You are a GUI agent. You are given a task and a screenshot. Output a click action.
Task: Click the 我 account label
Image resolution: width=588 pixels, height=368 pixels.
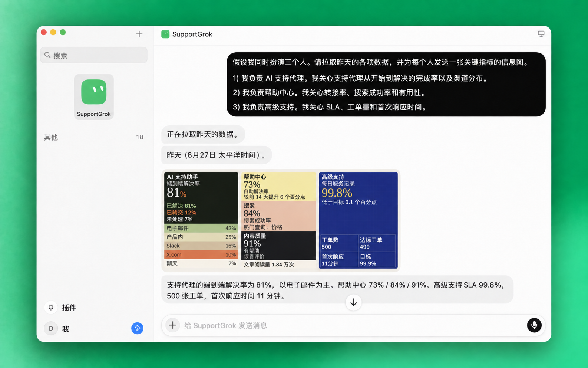[66, 329]
